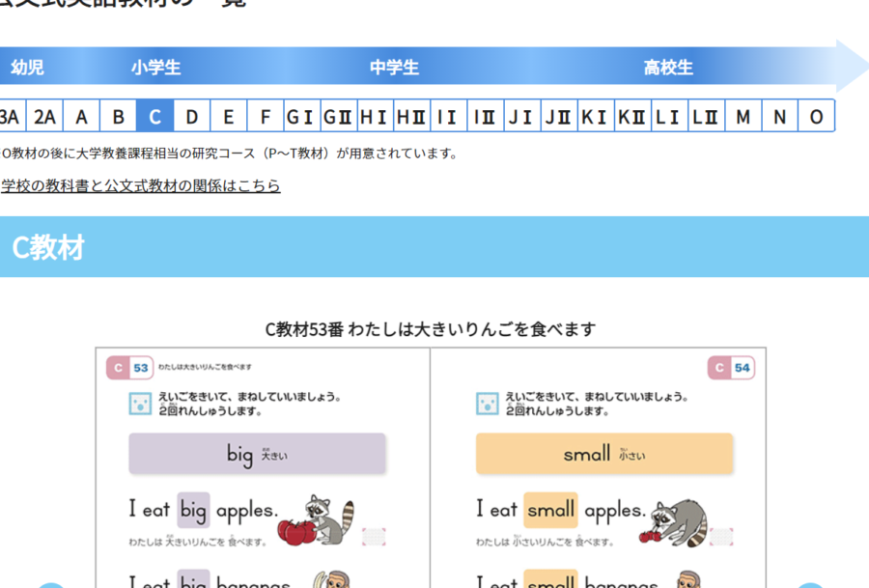Open the G I level tab

(301, 117)
